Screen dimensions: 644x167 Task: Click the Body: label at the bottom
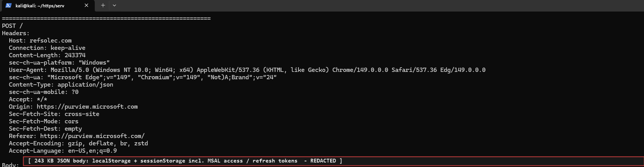click(x=10, y=165)
